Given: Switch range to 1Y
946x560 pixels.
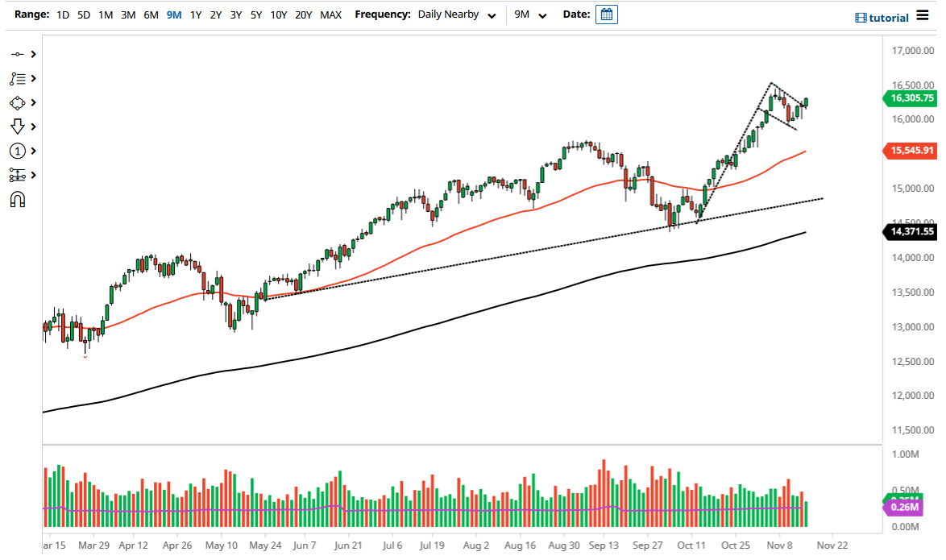Looking at the screenshot, I should click(194, 15).
